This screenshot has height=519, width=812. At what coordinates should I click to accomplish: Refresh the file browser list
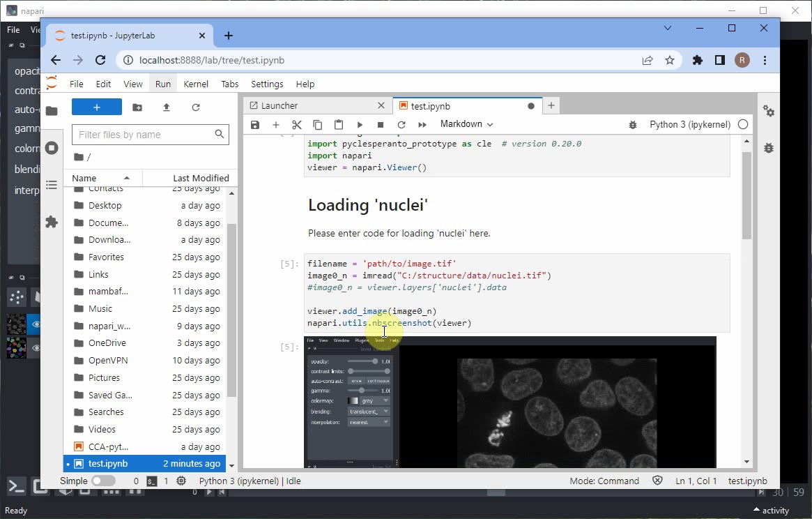(x=196, y=107)
